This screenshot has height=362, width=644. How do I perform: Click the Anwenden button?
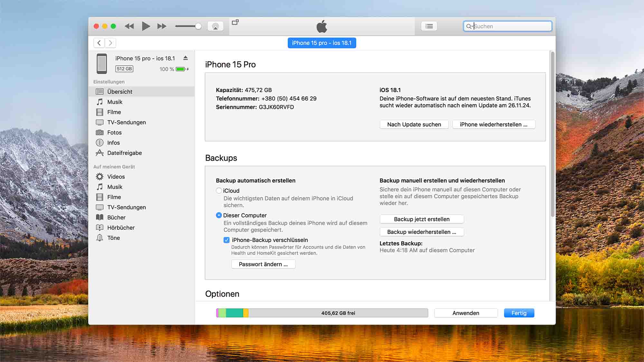click(x=466, y=313)
